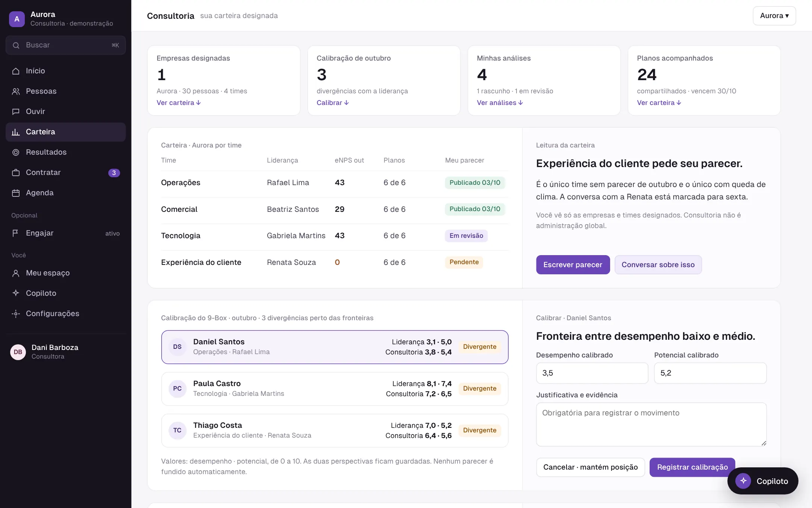Open Ouvir via its speech bubble icon
The width and height of the screenshot is (812, 508).
[16, 112]
